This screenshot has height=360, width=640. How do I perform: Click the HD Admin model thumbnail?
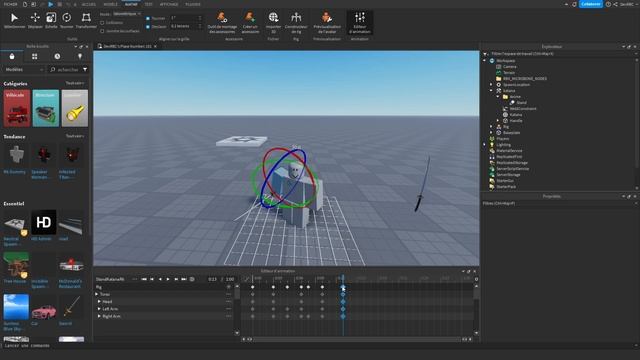coord(44,222)
